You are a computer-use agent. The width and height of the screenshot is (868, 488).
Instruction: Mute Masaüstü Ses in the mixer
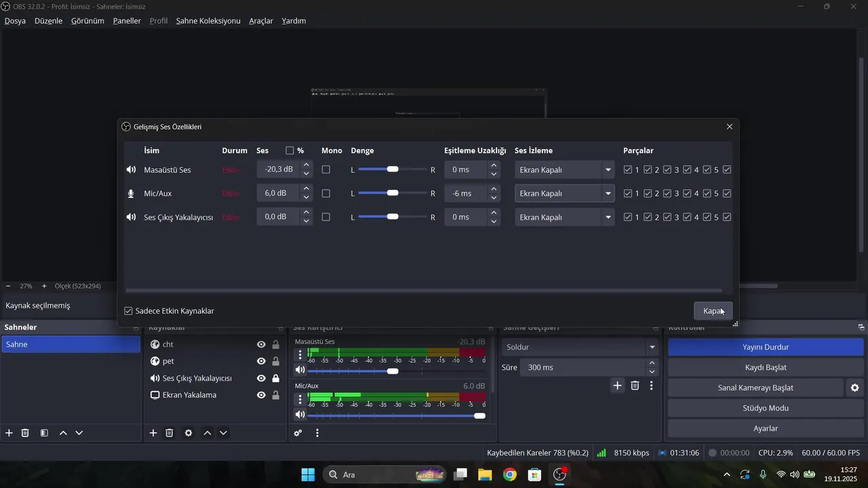click(300, 369)
